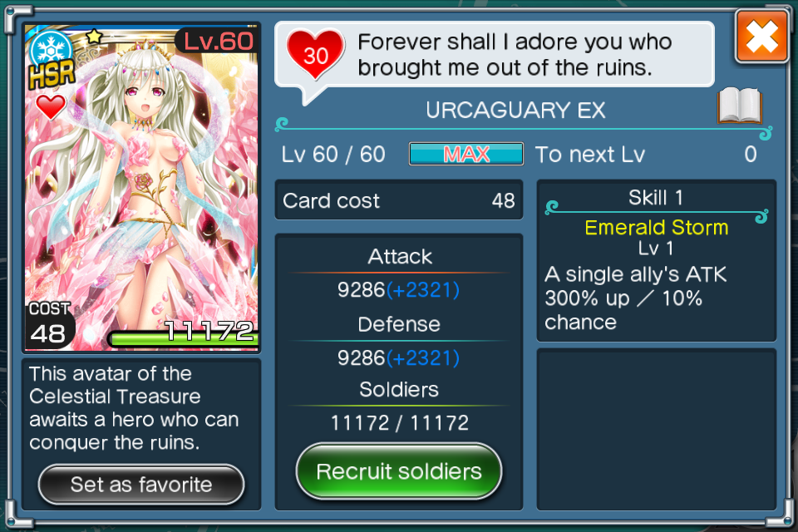Screen dimensions: 798x532
Task: Click the HSR rarity badge
Action: (52, 75)
